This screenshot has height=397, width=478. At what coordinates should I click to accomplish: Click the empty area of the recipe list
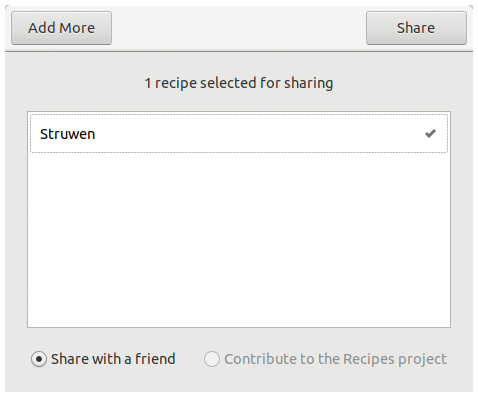tap(239, 240)
